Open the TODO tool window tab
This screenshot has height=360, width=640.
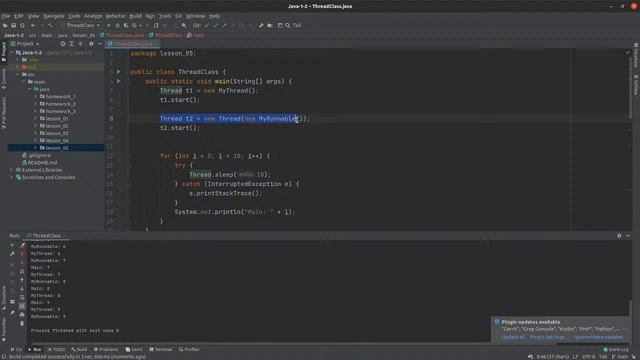pos(56,349)
